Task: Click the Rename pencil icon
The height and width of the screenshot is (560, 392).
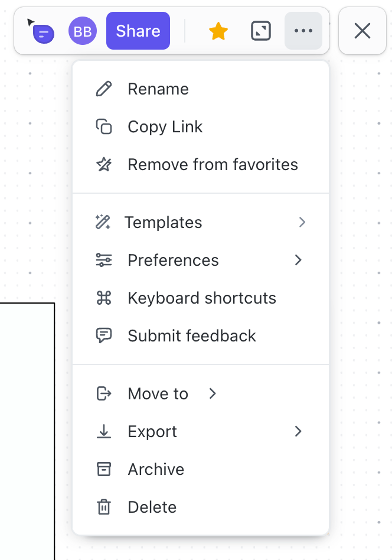Action: (104, 89)
